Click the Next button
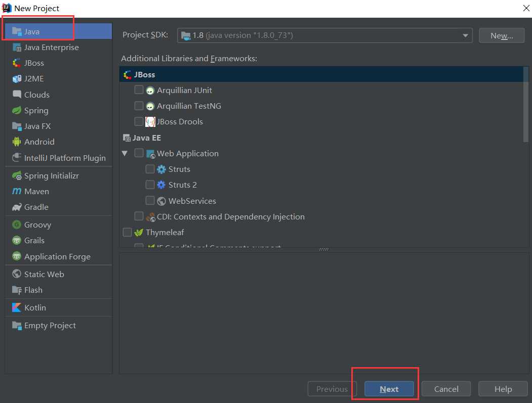 389,389
